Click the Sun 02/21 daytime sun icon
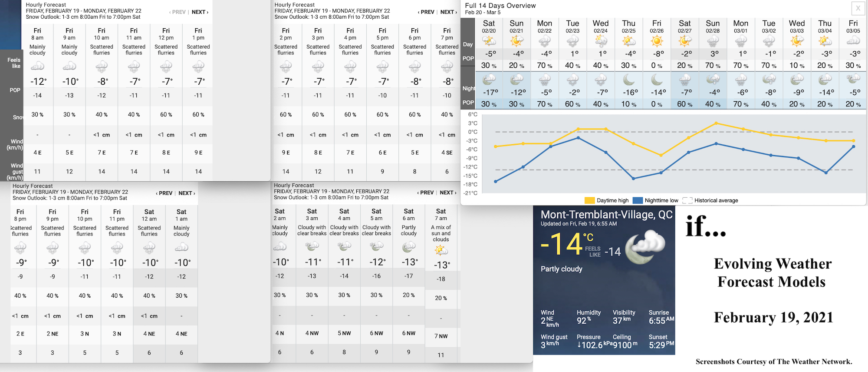This screenshot has height=372, width=868. [516, 41]
